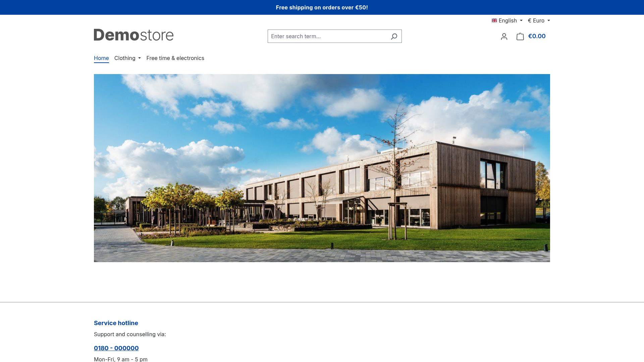Click the UK flag language icon
The image size is (644, 362).
494,20
